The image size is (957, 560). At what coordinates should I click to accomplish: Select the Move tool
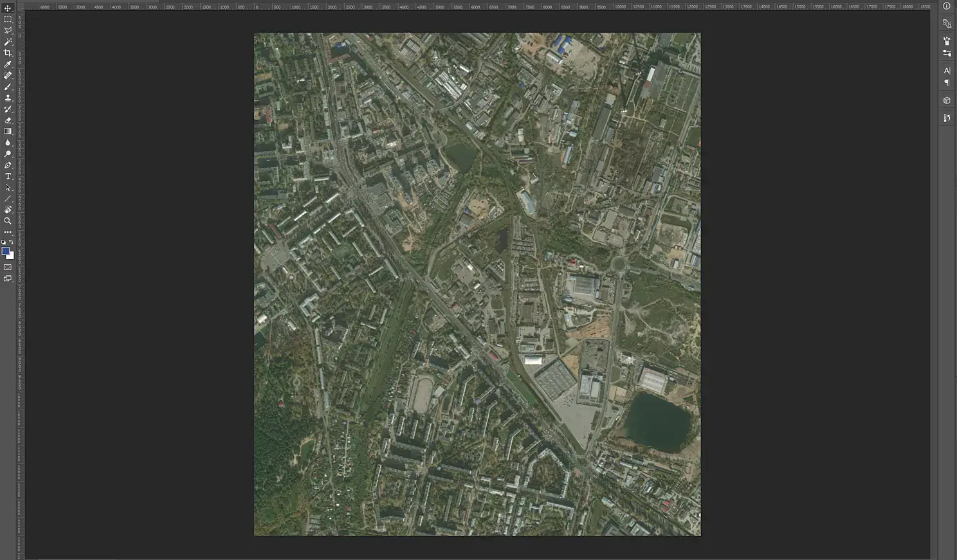coord(8,8)
